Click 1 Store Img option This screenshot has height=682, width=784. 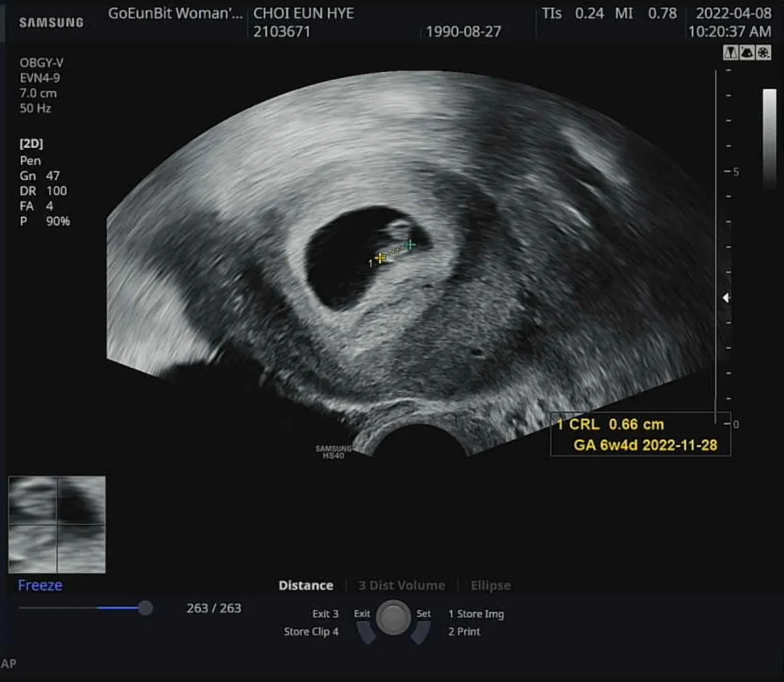click(x=476, y=614)
